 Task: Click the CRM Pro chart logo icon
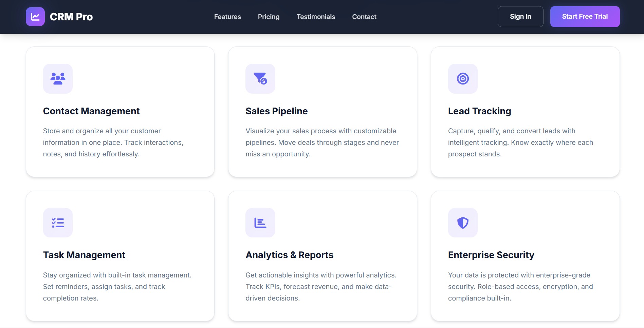click(35, 17)
